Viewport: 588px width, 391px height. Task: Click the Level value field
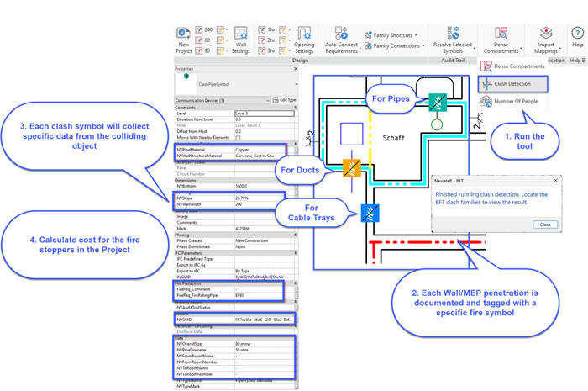click(x=265, y=114)
